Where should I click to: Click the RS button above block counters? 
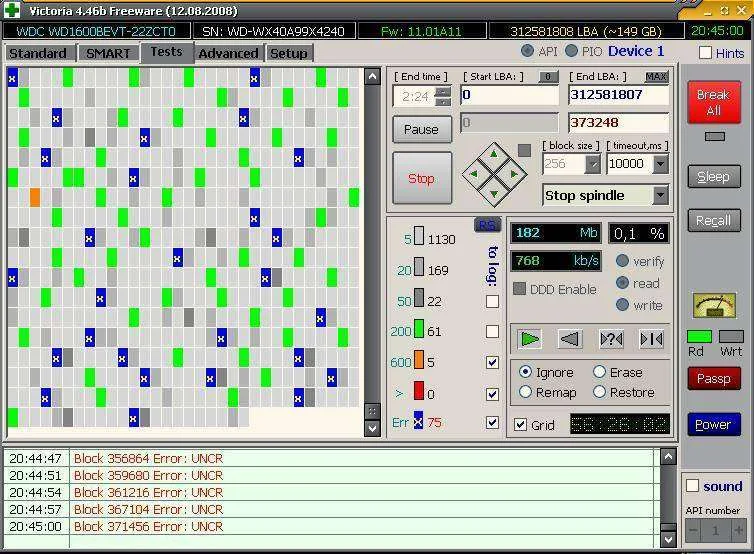click(x=487, y=225)
